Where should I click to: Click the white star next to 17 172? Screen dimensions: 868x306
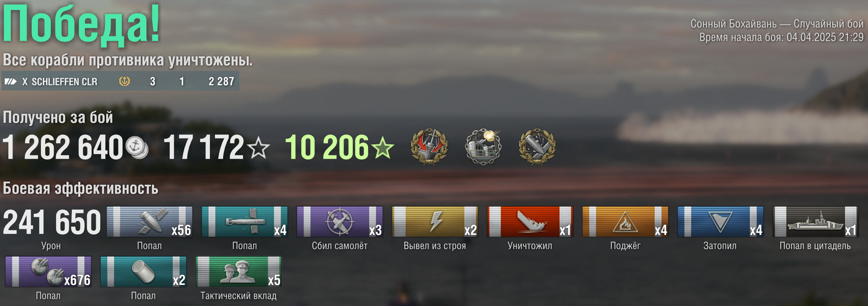click(x=259, y=147)
